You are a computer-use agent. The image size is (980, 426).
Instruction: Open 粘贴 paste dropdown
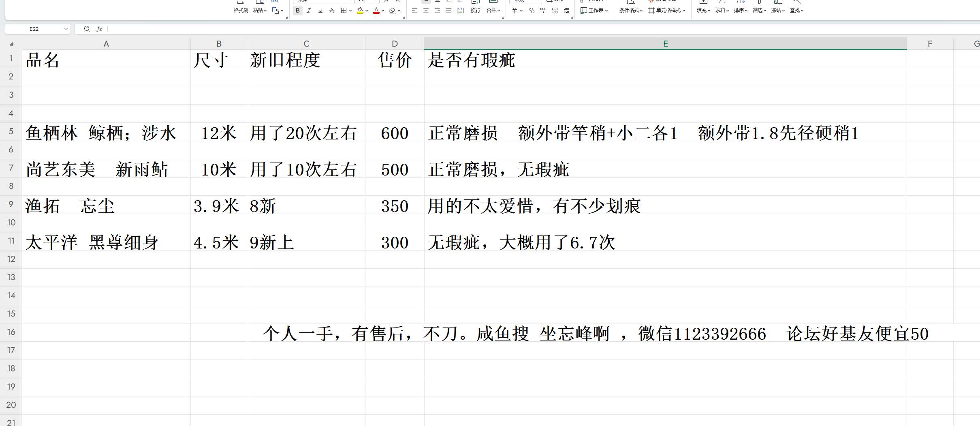pyautogui.click(x=260, y=11)
